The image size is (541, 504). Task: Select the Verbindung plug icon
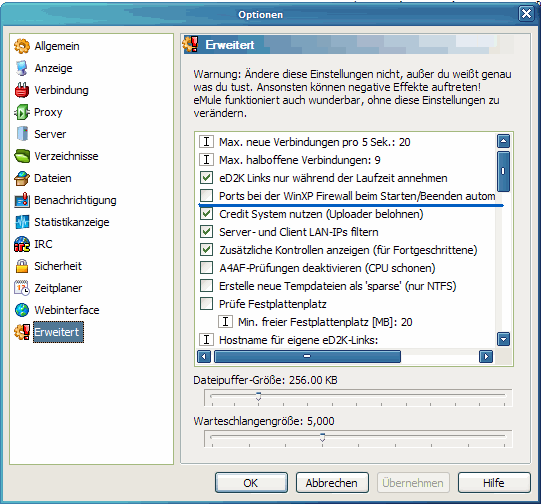tap(22, 90)
